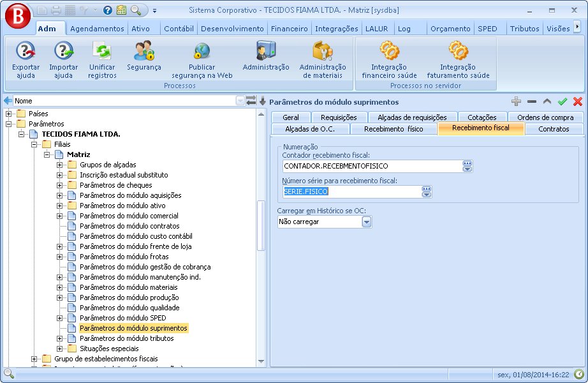Open the Ordens de compra tab
Viewport: 588px width, 383px height.
pos(545,117)
